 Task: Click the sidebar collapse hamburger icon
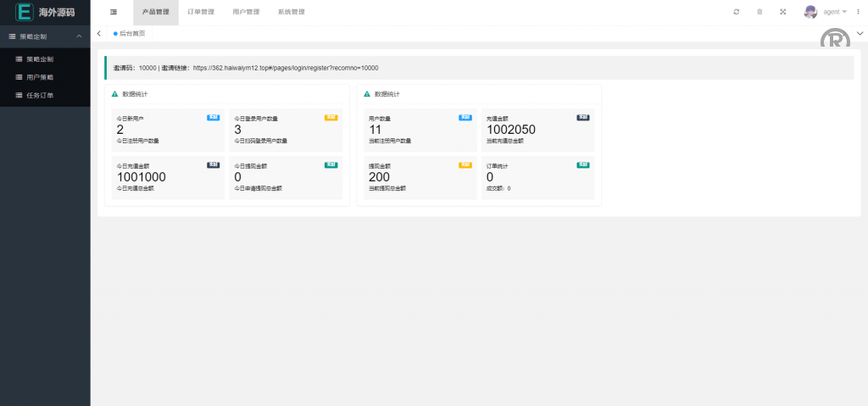pyautogui.click(x=114, y=12)
